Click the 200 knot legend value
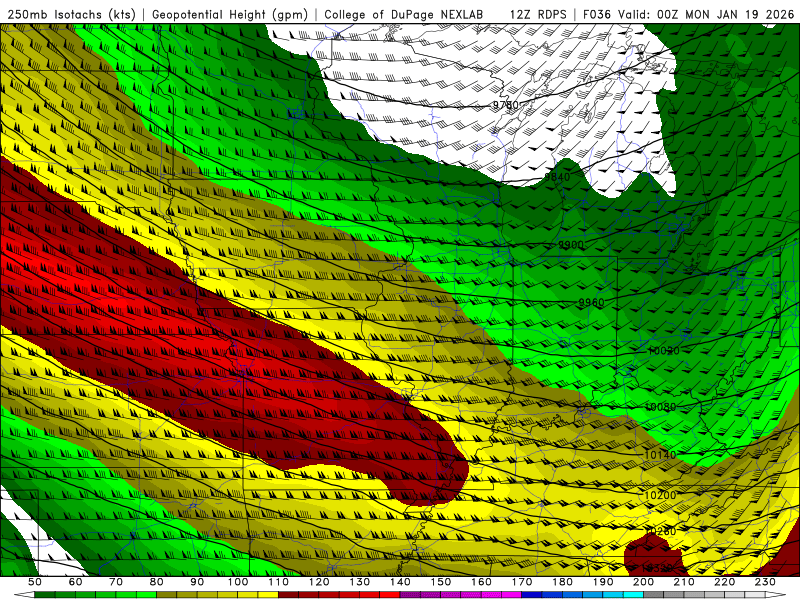Screen dimensions: 800x600 (x=643, y=582)
